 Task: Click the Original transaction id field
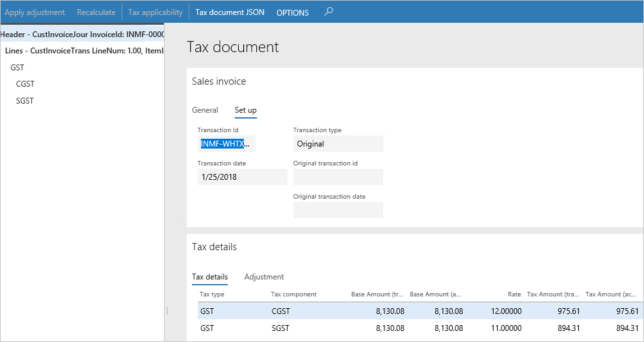(x=338, y=177)
